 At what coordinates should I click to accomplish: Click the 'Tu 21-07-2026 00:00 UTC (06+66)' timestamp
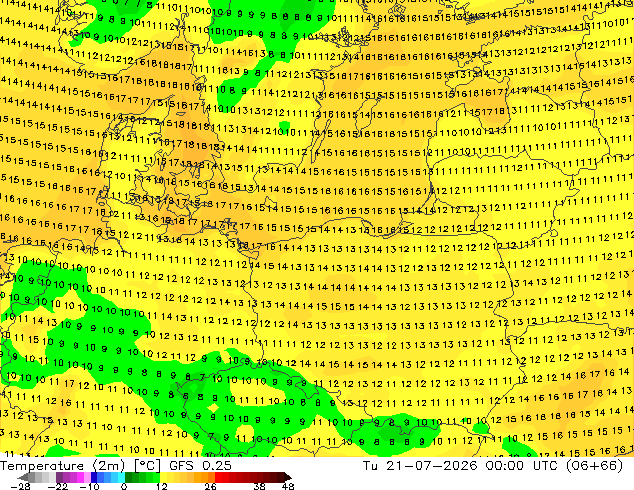pyautogui.click(x=492, y=465)
